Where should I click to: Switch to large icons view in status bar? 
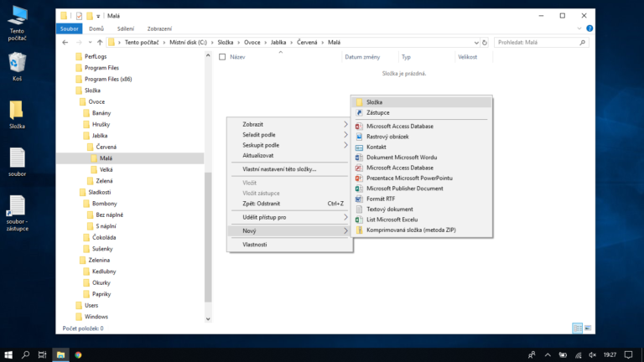588,328
